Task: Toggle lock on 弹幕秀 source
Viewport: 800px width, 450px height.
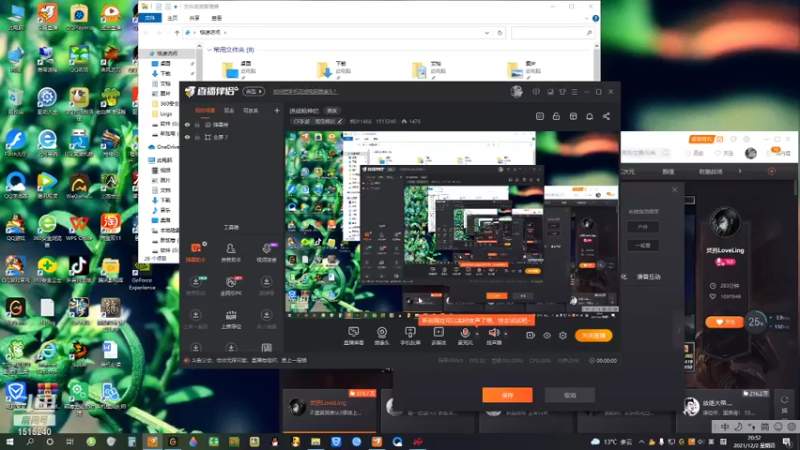Action: point(197,124)
